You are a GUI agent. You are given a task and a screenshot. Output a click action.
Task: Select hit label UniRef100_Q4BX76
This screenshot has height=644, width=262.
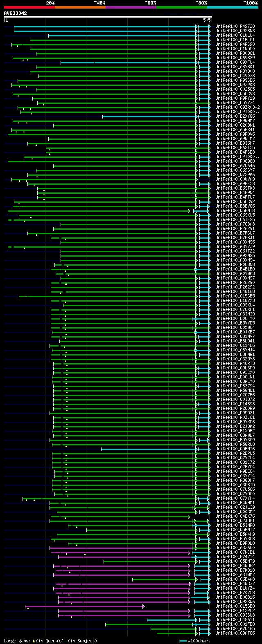click(235, 517)
